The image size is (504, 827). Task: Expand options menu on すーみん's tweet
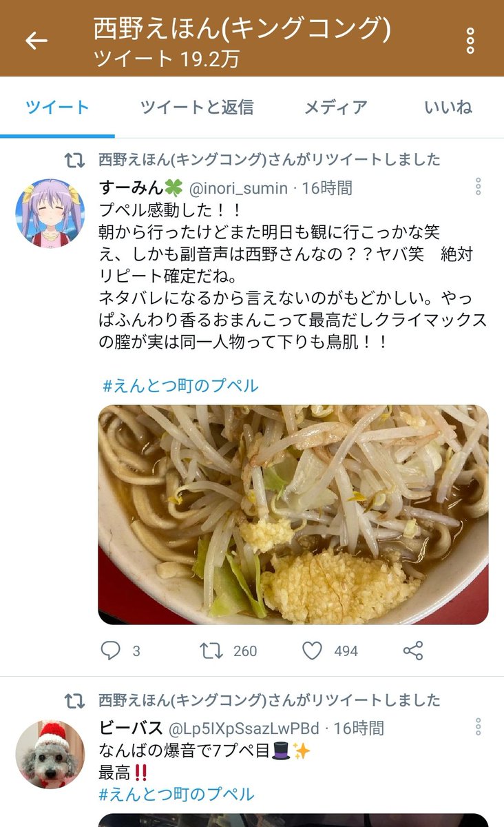[478, 186]
